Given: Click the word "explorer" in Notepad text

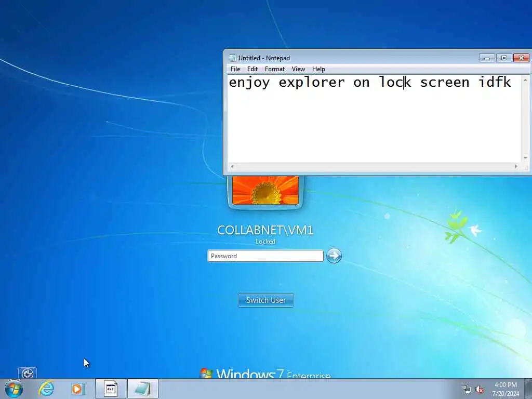Looking at the screenshot, I should 312,83.
